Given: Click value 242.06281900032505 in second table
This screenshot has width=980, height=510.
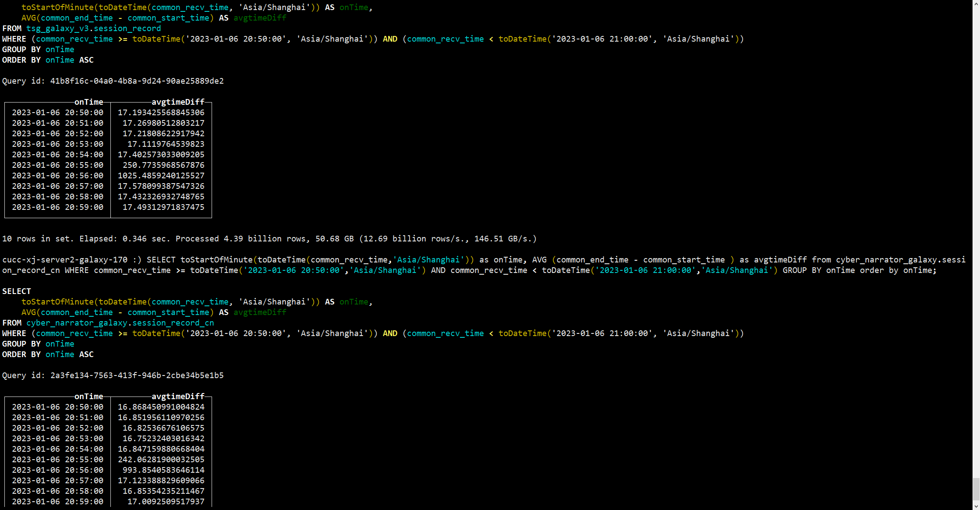Looking at the screenshot, I should tap(161, 460).
